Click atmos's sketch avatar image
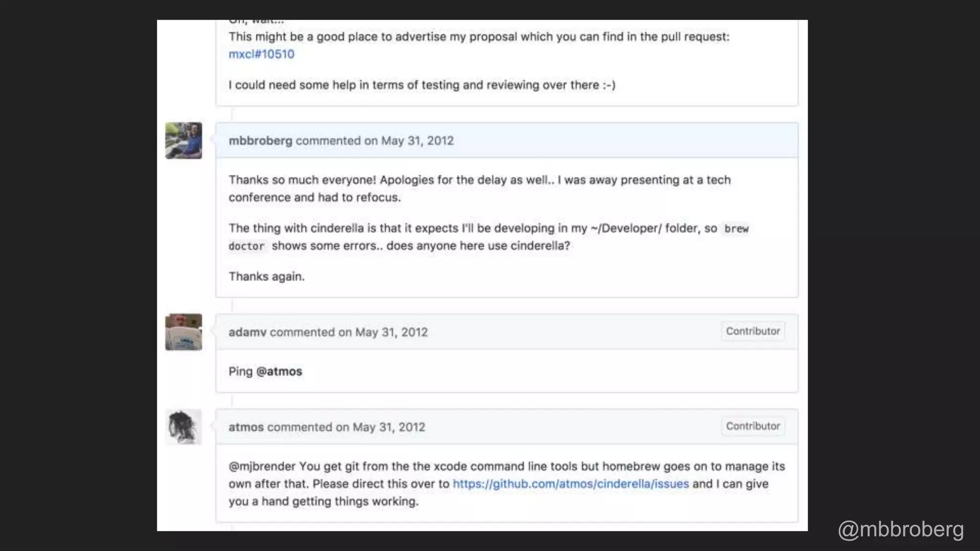This screenshot has width=980, height=551. pos(183,427)
